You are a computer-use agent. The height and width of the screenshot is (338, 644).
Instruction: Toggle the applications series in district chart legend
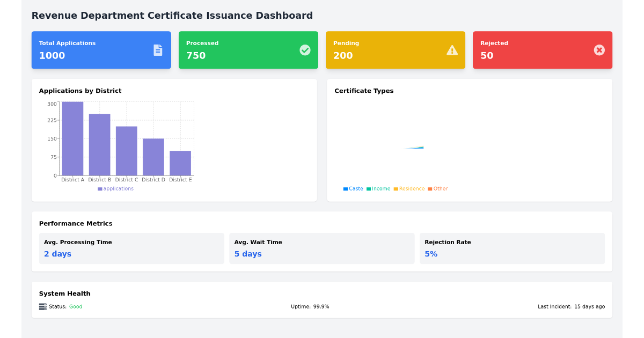[x=115, y=188]
